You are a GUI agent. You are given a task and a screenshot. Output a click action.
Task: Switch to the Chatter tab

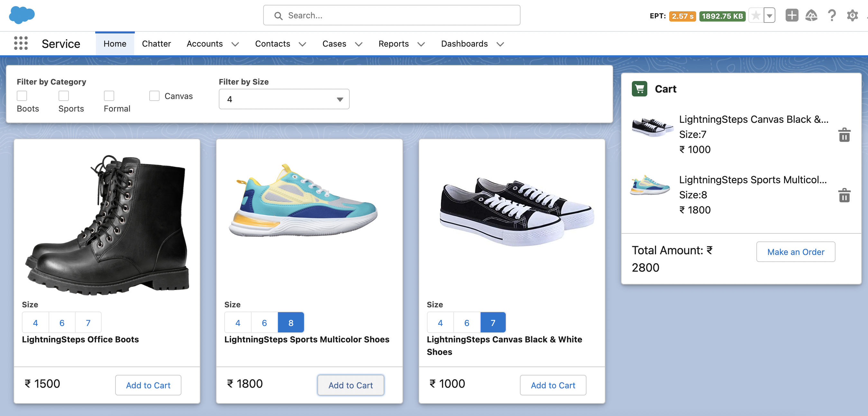click(x=156, y=43)
